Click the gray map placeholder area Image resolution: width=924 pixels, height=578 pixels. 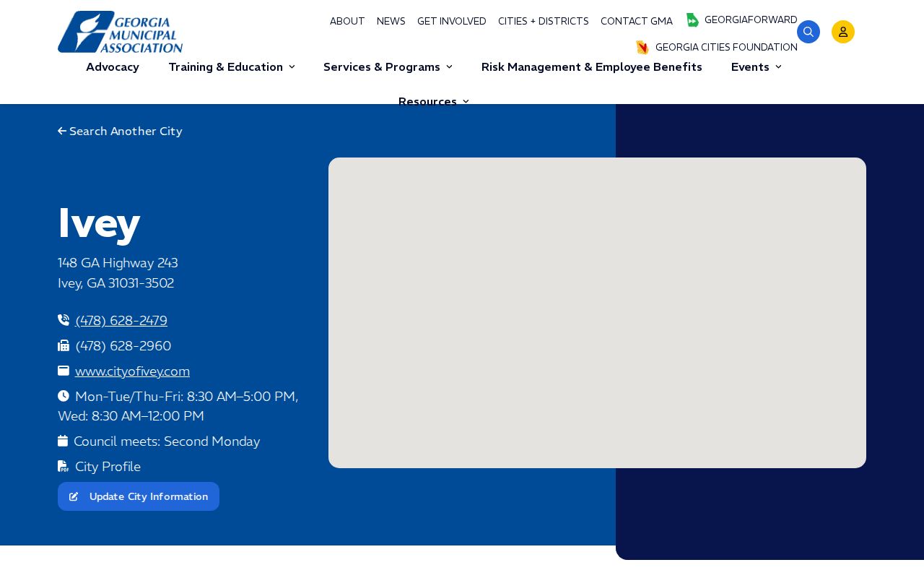pos(597,313)
